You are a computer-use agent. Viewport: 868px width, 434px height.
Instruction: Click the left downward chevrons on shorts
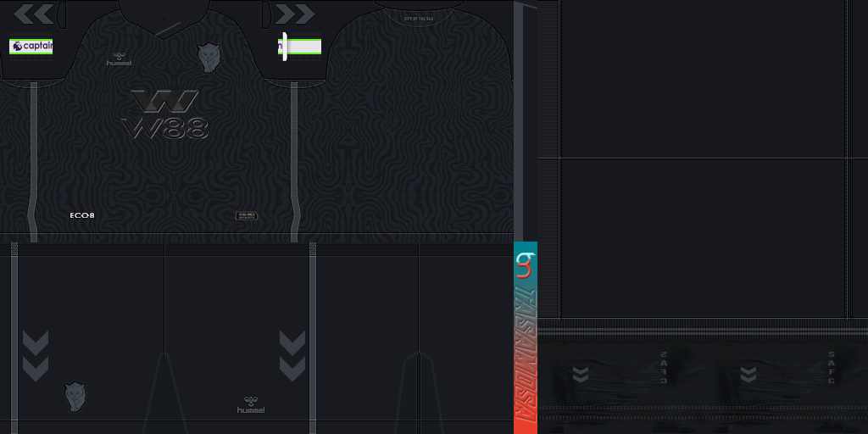(36, 355)
